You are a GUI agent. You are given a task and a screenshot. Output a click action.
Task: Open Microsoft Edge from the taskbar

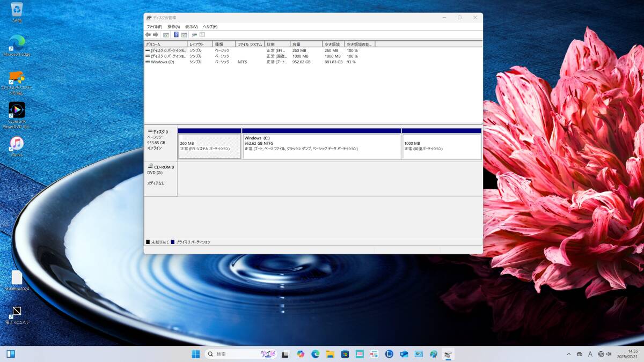click(x=316, y=354)
